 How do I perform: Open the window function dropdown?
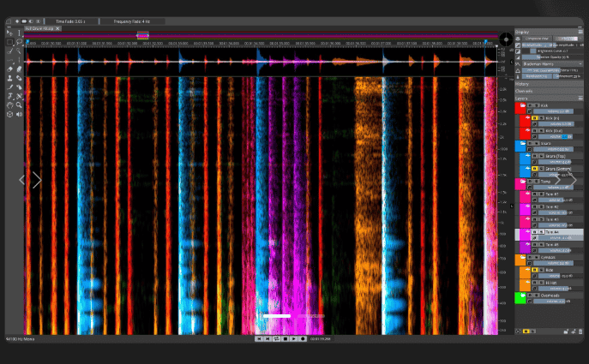point(553,63)
